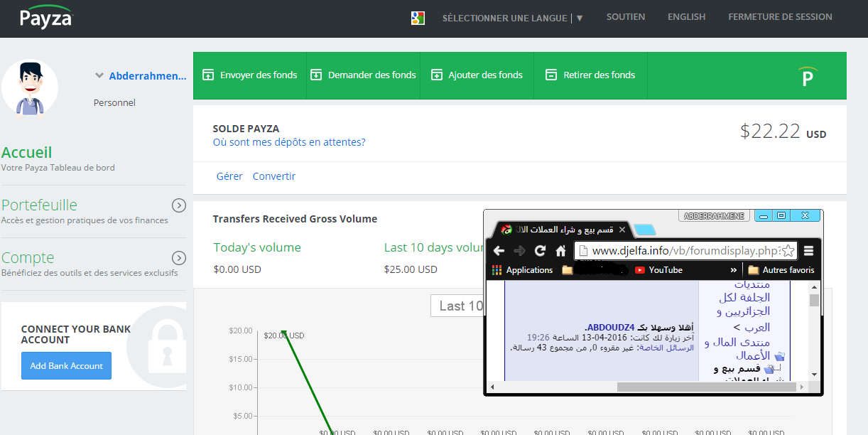Viewport: 868px width, 435px height.
Task: Click the vertical scrollbar thumb in Chrome
Action: click(814, 300)
